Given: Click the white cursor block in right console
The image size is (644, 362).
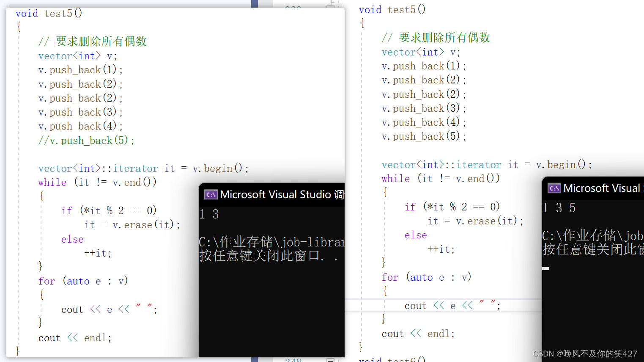Looking at the screenshot, I should tap(545, 268).
